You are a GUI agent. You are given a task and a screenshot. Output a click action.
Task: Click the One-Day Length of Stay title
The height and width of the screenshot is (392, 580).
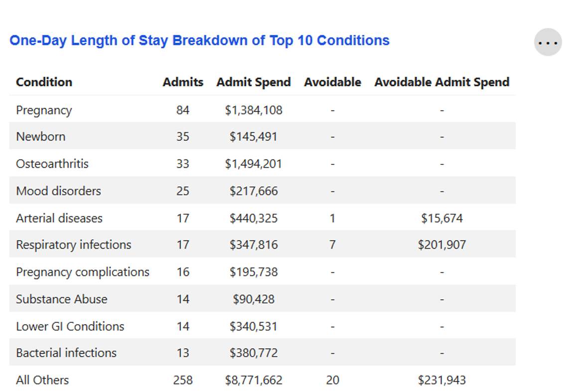[x=199, y=40]
